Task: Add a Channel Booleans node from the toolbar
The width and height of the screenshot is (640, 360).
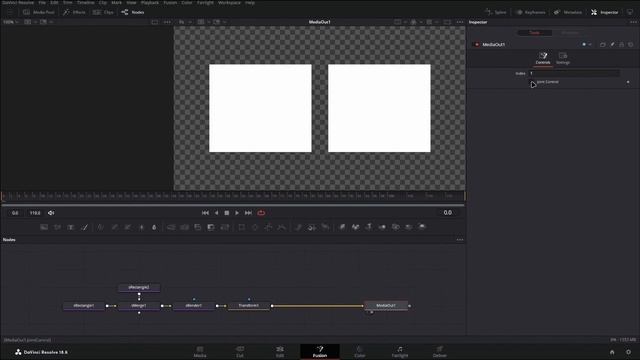Action: [184, 227]
